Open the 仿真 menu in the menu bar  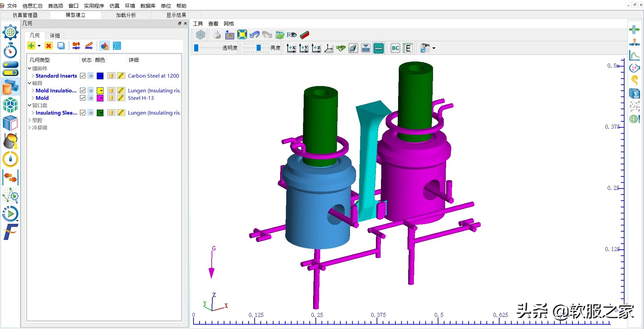[114, 6]
